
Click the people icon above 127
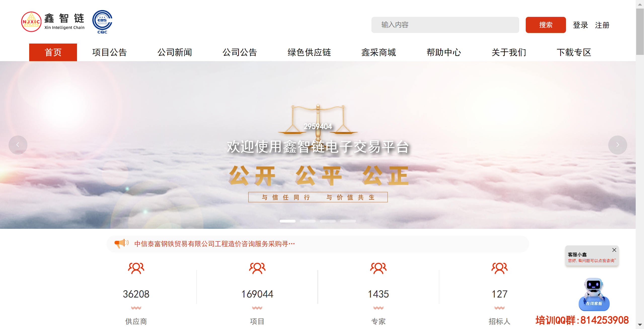pos(500,268)
